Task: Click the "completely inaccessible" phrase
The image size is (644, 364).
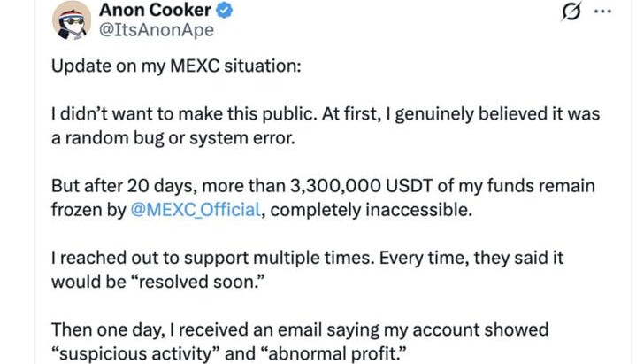Action: [x=372, y=210]
